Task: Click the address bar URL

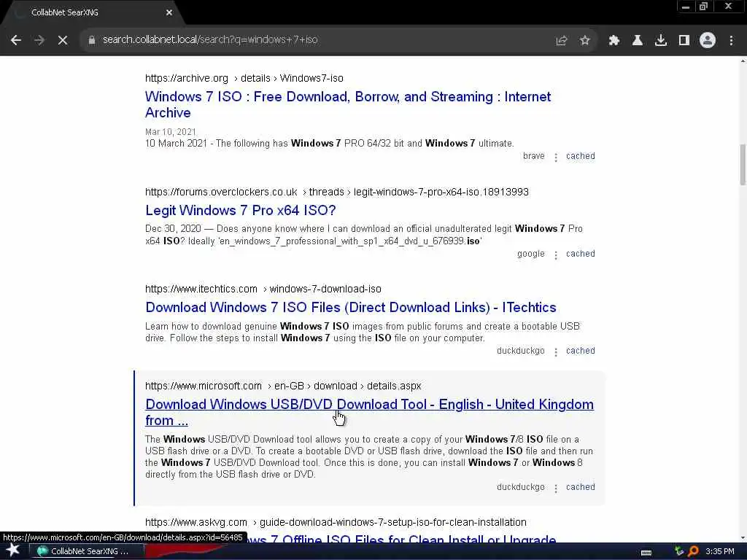Action: tap(210, 39)
